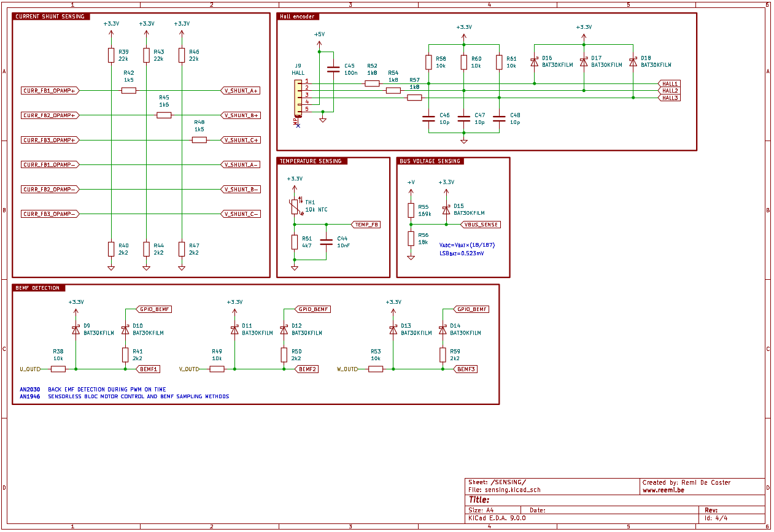Screen dimensions: 774x532
Task: Select the LSBBAT=0.523mV note text
Action: (x=462, y=253)
